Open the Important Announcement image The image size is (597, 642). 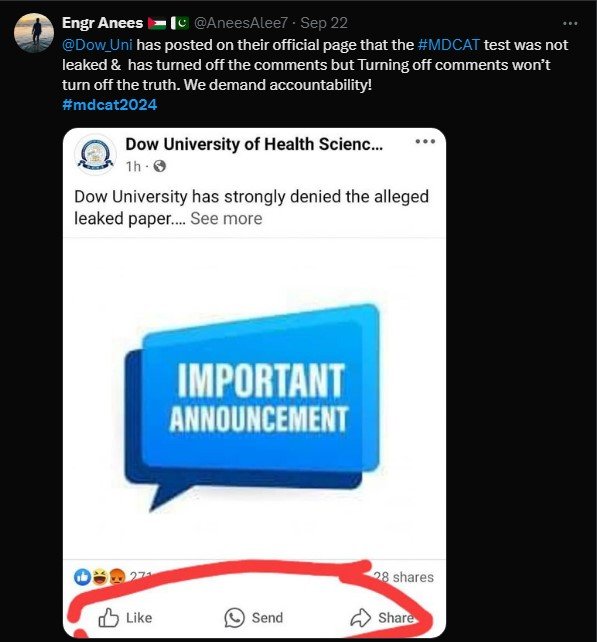[x=254, y=398]
